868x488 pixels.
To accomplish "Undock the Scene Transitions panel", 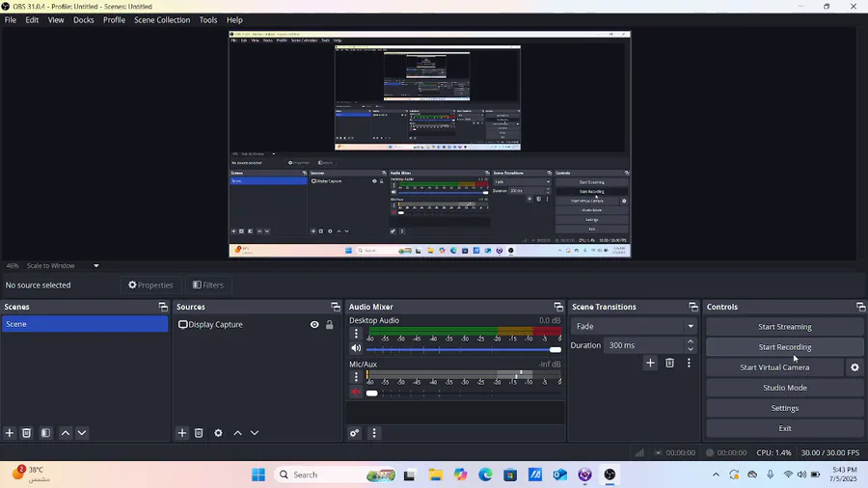I will coord(693,307).
